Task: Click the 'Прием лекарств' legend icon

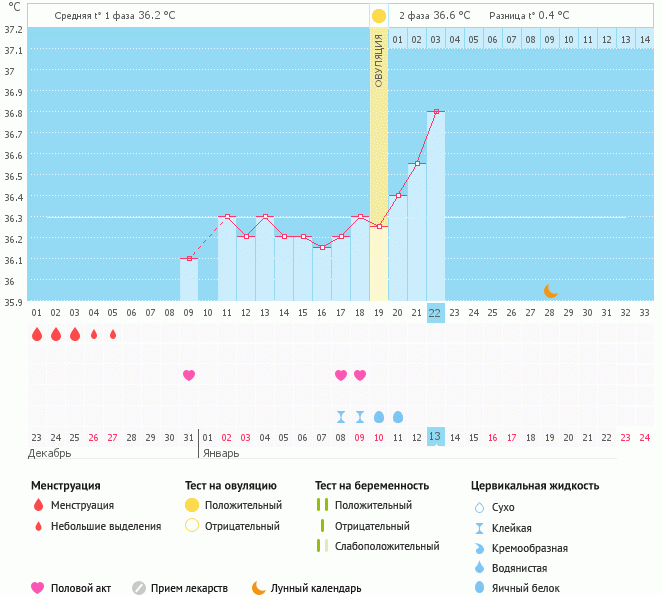Action: coord(138,588)
